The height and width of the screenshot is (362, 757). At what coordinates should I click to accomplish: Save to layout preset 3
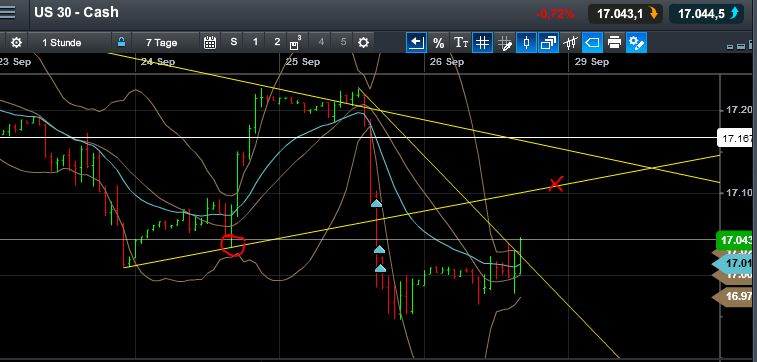295,43
